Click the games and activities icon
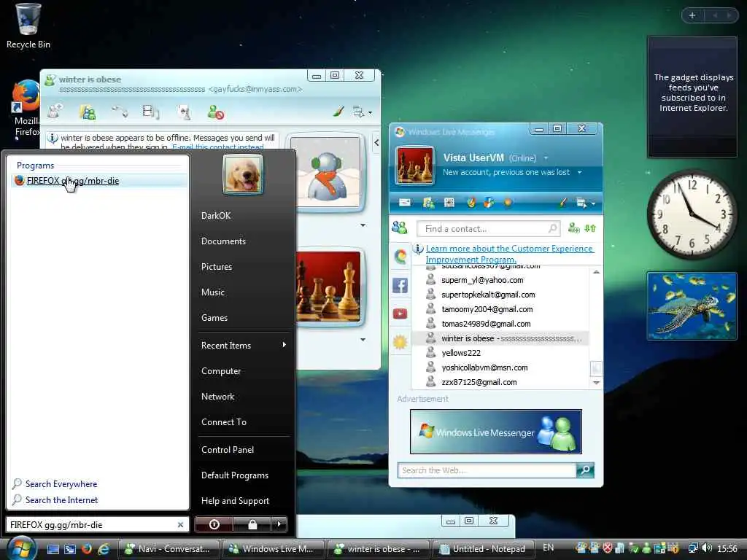This screenshot has width=747, height=560. click(183, 112)
